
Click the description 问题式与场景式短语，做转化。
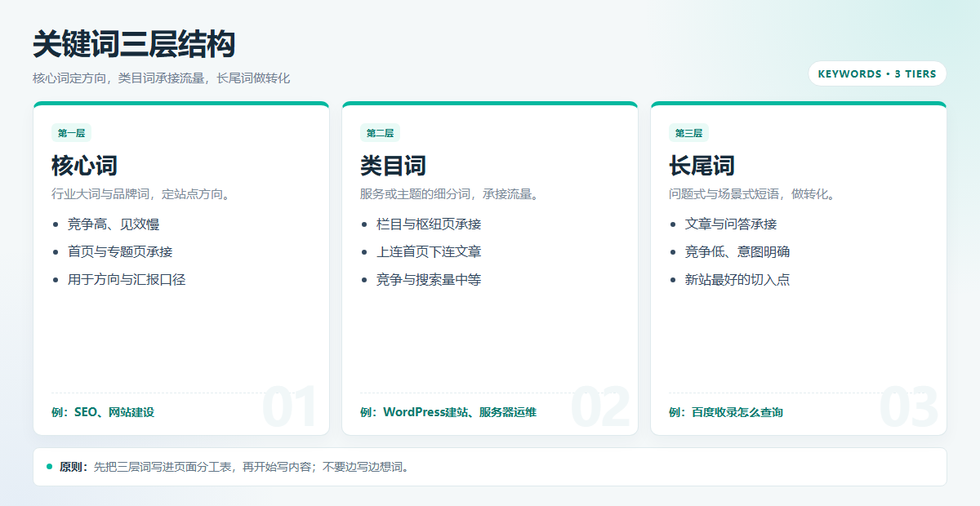coord(754,194)
